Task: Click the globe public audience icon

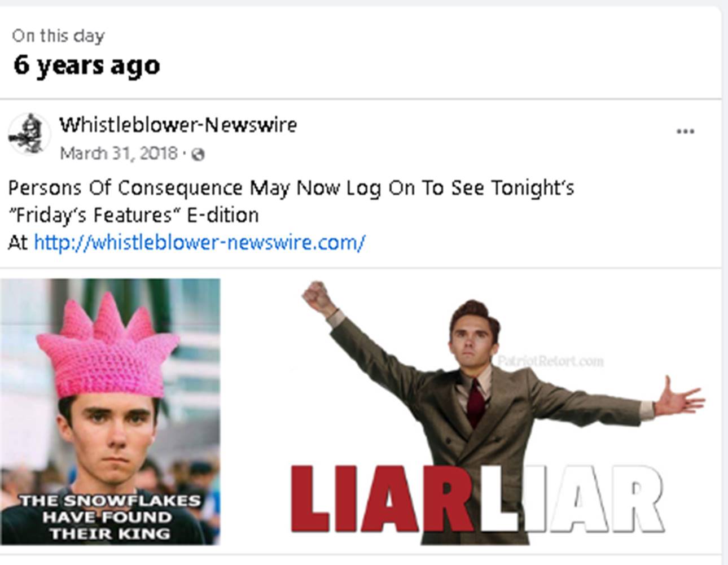Action: coord(198,154)
